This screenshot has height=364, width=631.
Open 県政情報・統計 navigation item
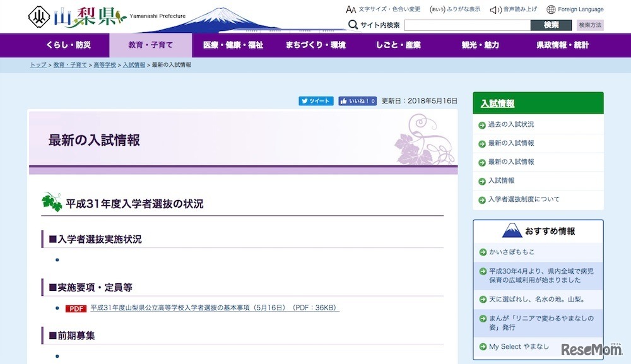tap(562, 45)
